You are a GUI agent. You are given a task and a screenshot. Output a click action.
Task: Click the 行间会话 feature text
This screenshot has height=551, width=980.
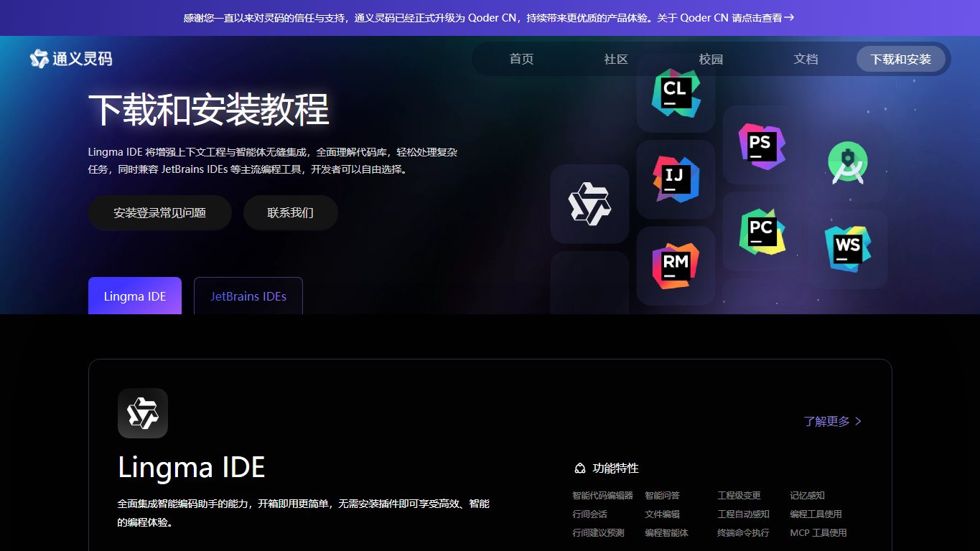589,514
